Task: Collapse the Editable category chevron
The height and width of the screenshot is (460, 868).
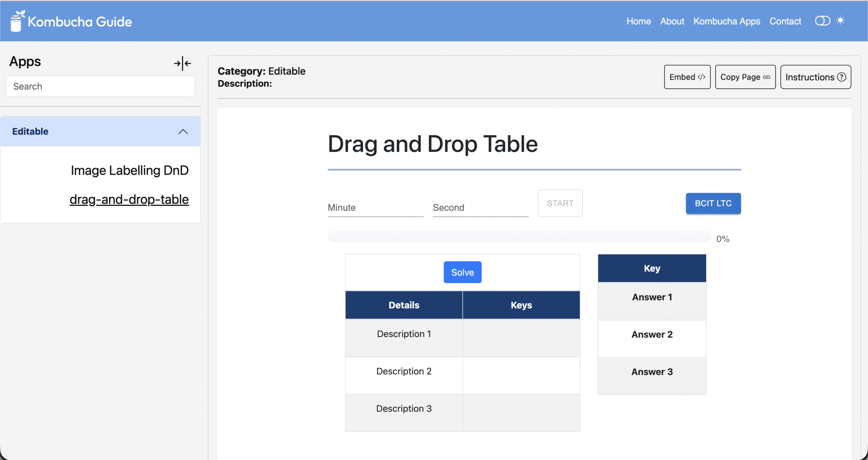Action: [x=183, y=132]
